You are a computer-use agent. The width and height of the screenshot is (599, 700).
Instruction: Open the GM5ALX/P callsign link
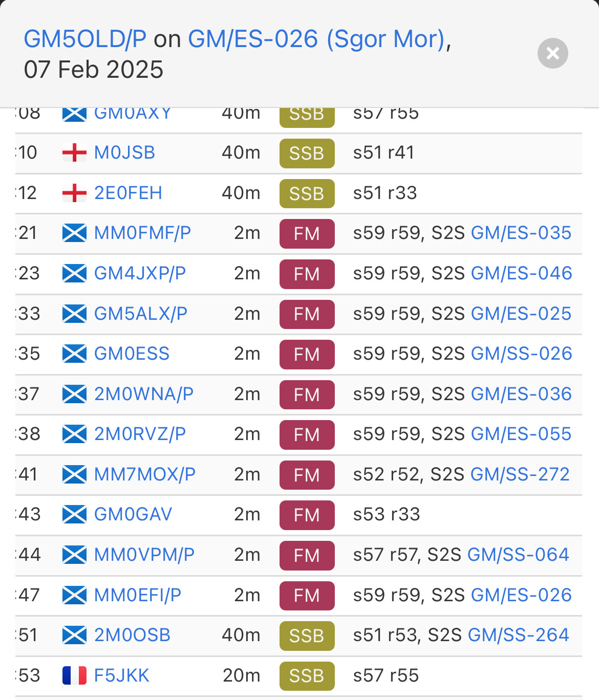pos(141,314)
